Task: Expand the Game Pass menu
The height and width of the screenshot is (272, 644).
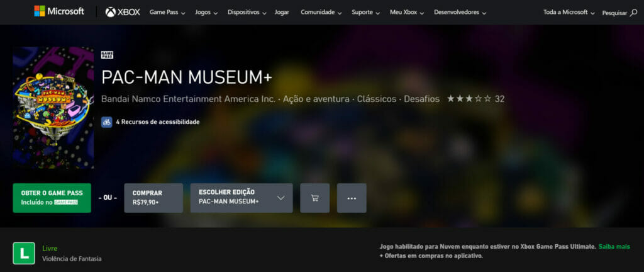Action: 167,12
